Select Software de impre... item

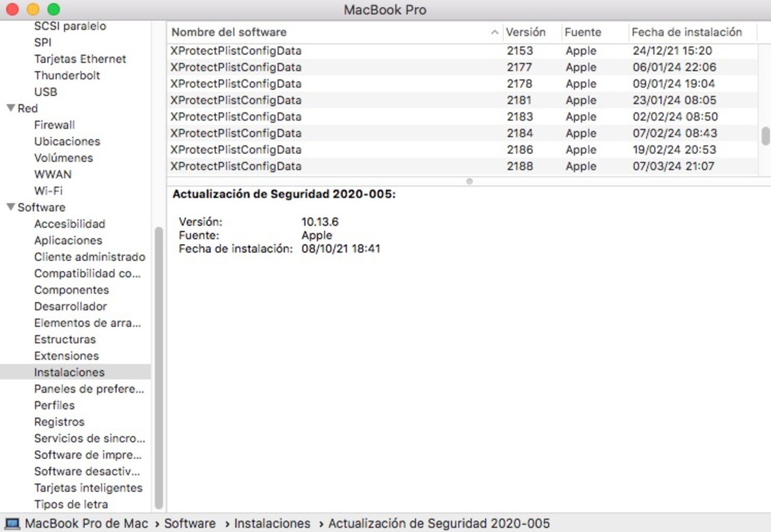click(x=88, y=455)
